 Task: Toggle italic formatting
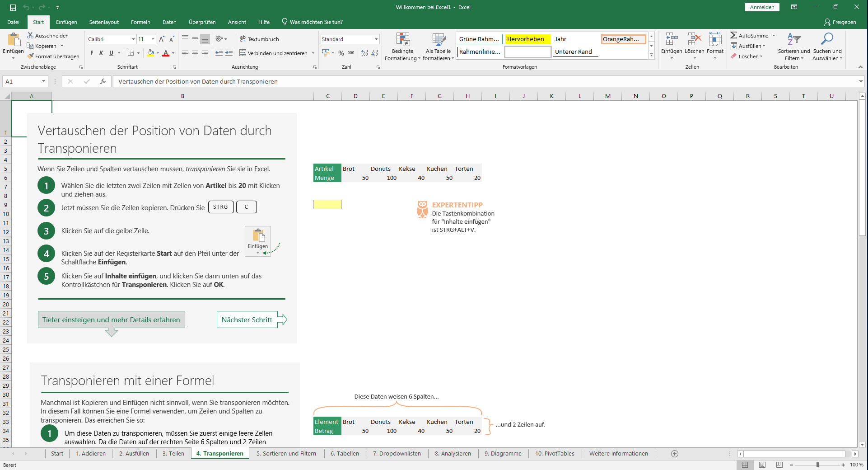point(100,53)
